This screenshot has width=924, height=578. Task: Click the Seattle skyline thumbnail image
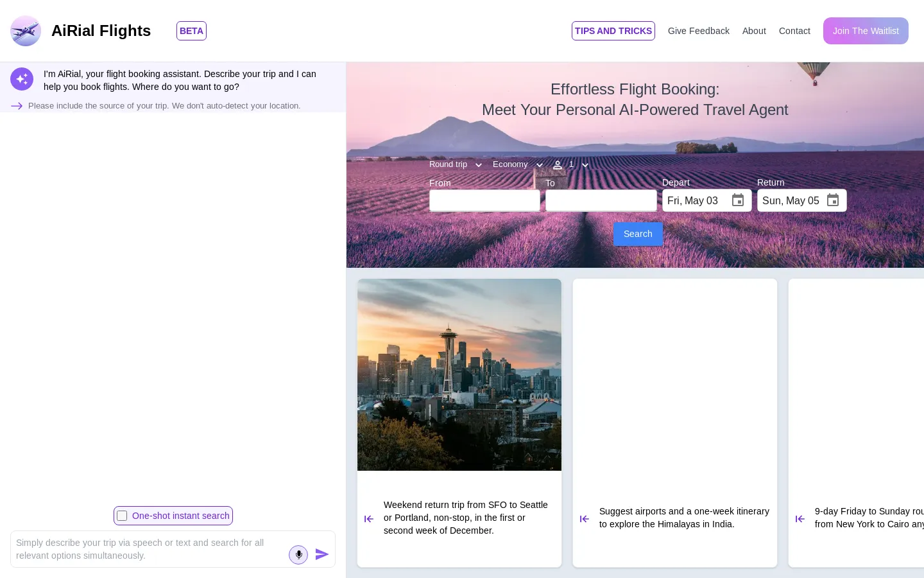click(x=459, y=374)
